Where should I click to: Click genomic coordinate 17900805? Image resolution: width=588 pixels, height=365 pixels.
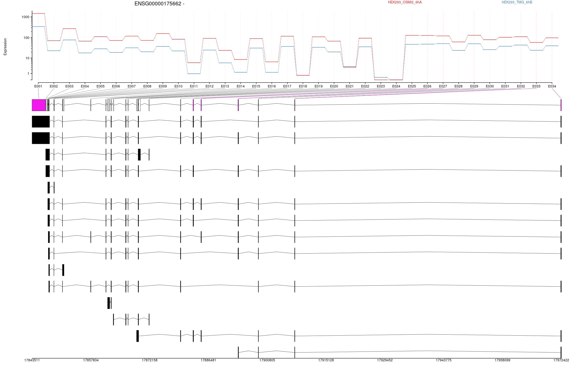(x=267, y=360)
